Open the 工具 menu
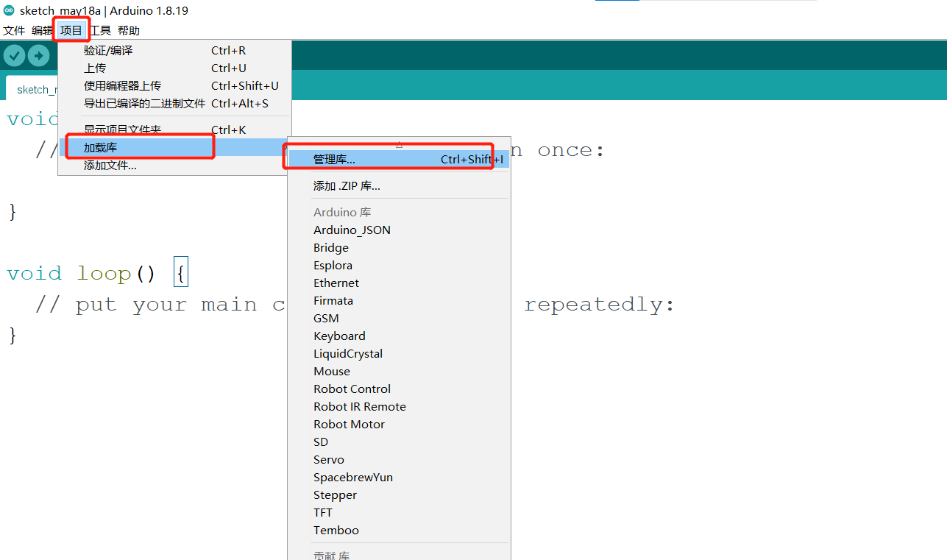Screen dimensions: 947x560 coord(100,30)
